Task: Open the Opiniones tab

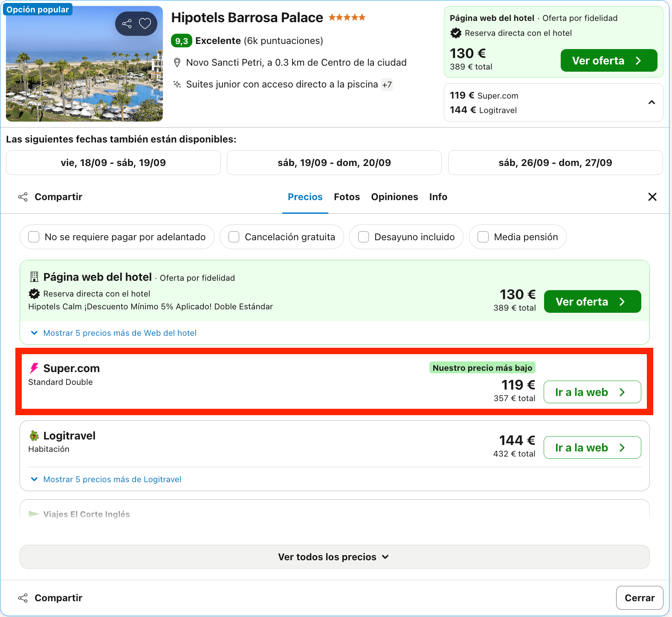Action: click(x=394, y=197)
